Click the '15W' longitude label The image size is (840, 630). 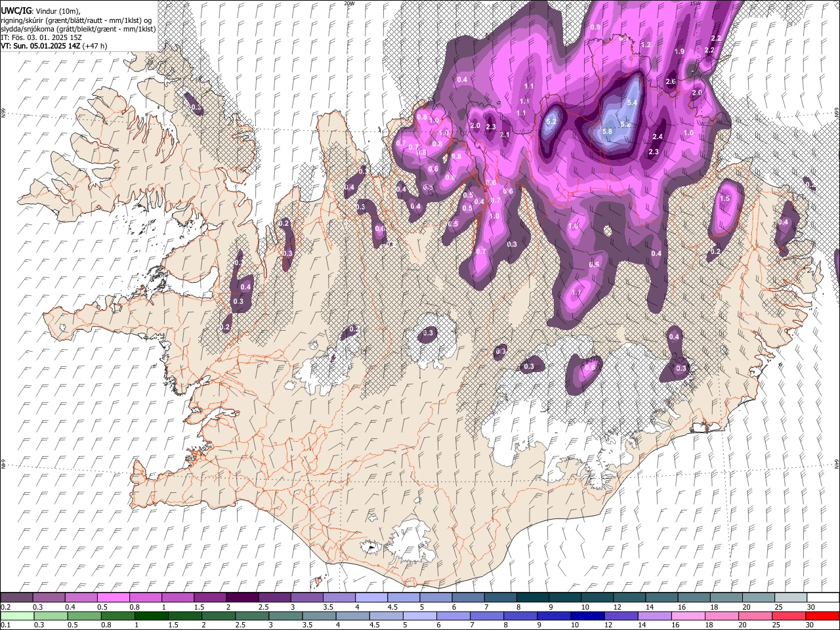point(694,3)
